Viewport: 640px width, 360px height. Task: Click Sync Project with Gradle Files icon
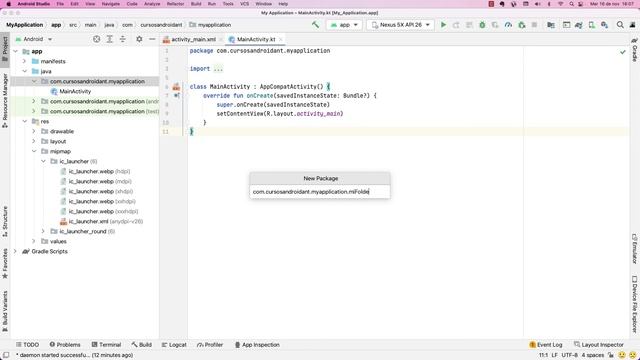(x=578, y=25)
